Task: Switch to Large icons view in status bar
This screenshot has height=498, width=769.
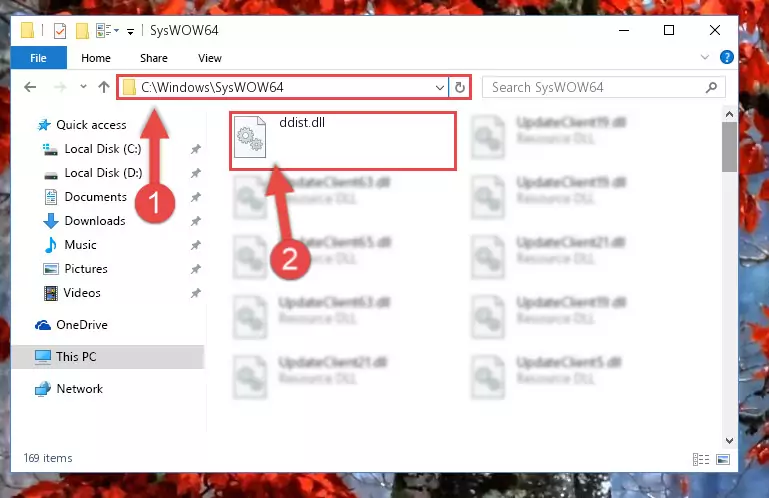Action: (x=723, y=459)
